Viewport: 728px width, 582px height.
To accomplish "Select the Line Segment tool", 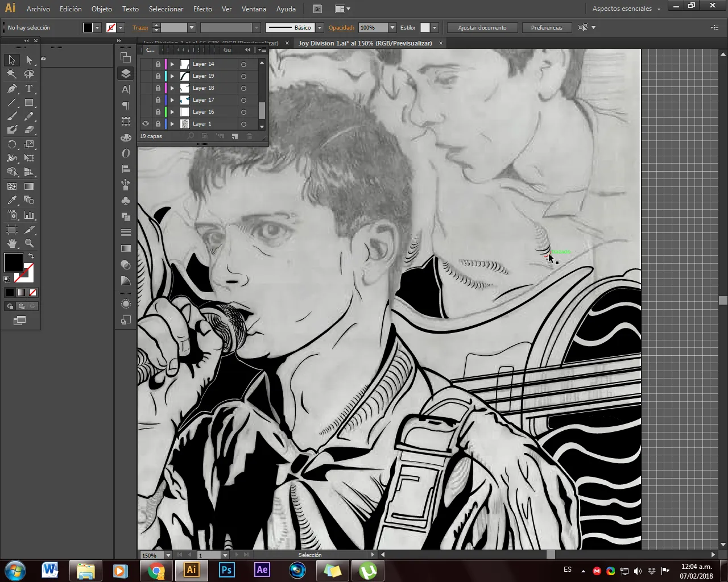I will coord(12,103).
